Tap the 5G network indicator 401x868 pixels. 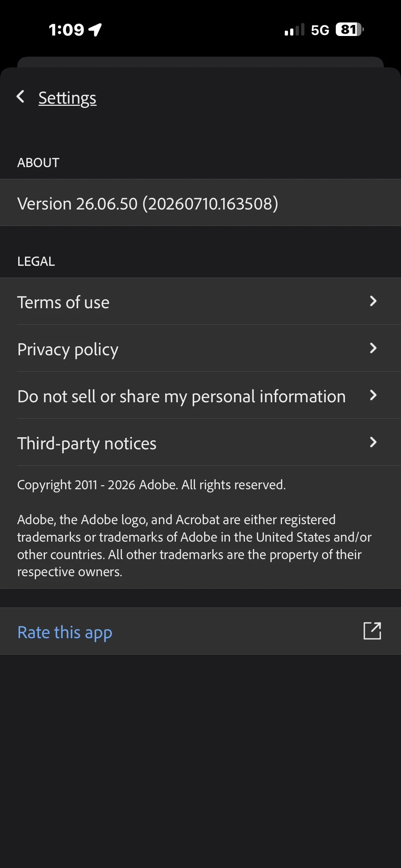pyautogui.click(x=320, y=30)
